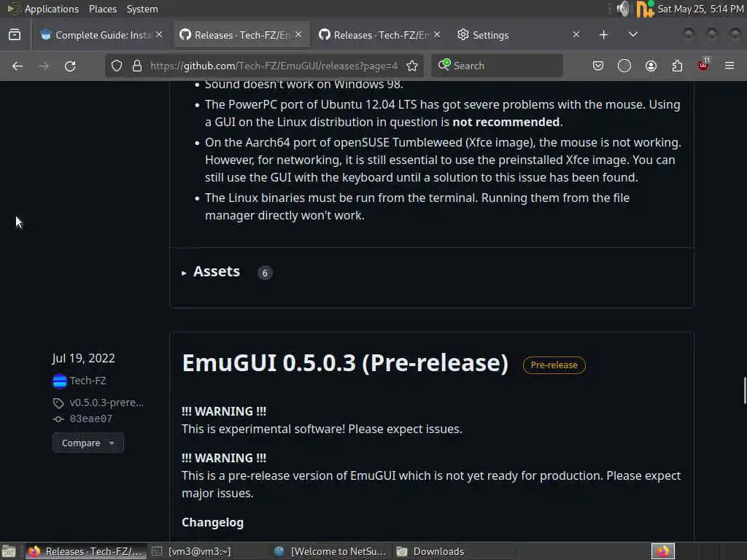The width and height of the screenshot is (747, 560).
Task: Open the Firefox account icon
Action: click(x=651, y=66)
